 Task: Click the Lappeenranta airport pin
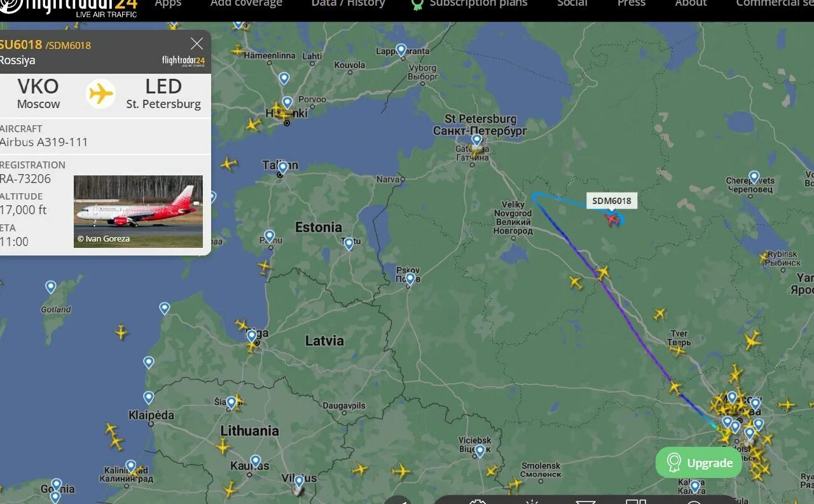pos(401,50)
